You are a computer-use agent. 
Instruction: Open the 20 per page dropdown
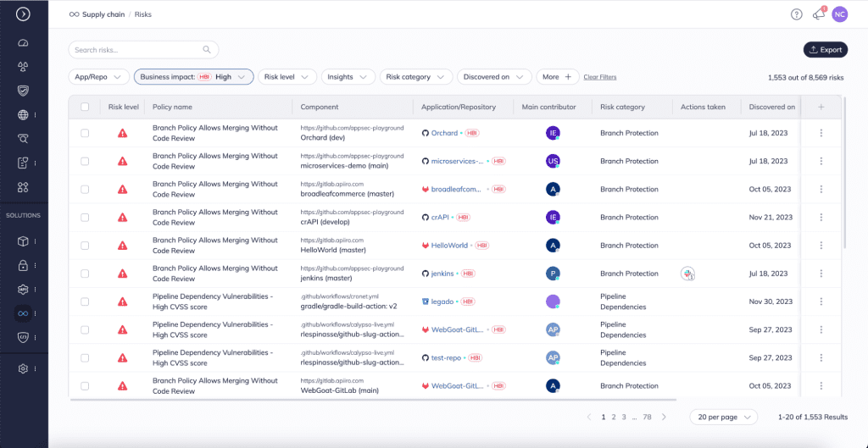tap(724, 418)
